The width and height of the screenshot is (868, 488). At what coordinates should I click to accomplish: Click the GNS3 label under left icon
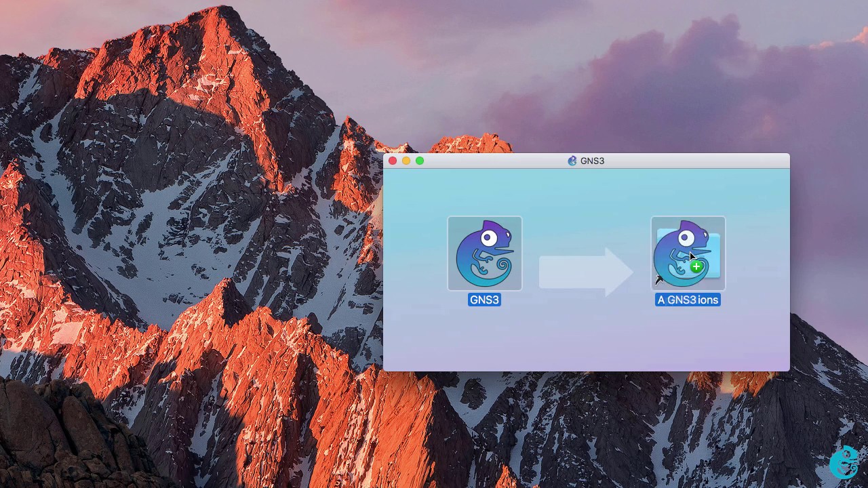[x=485, y=300]
